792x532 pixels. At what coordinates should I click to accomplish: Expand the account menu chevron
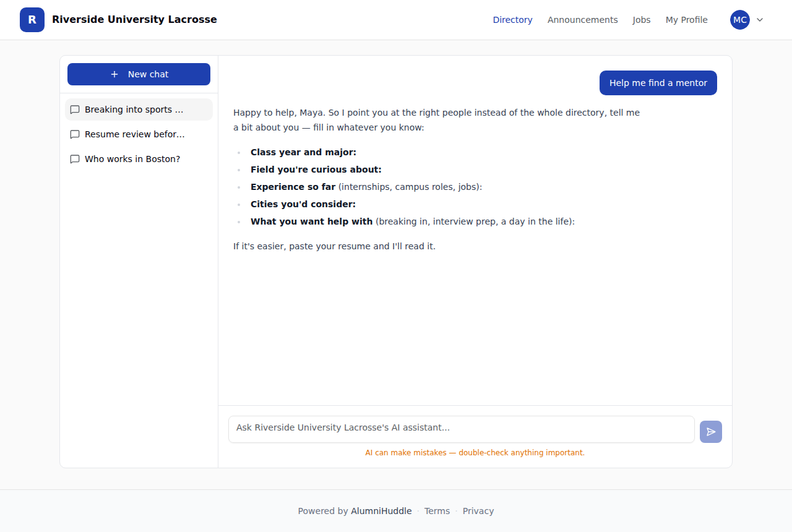tap(760, 20)
